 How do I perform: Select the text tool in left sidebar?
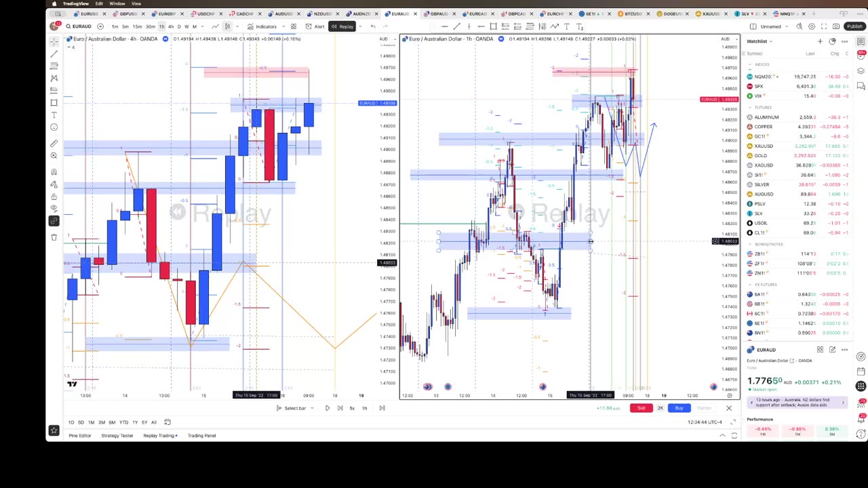54,115
